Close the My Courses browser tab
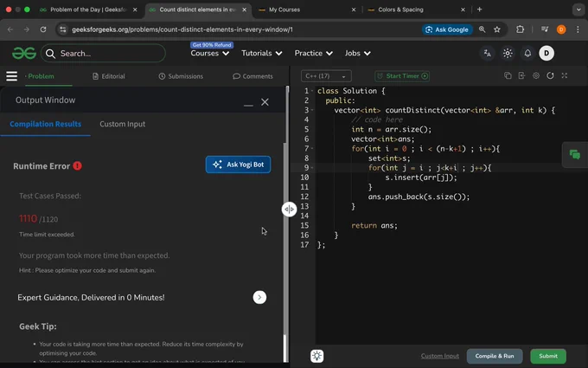This screenshot has height=368, width=588. (354, 10)
